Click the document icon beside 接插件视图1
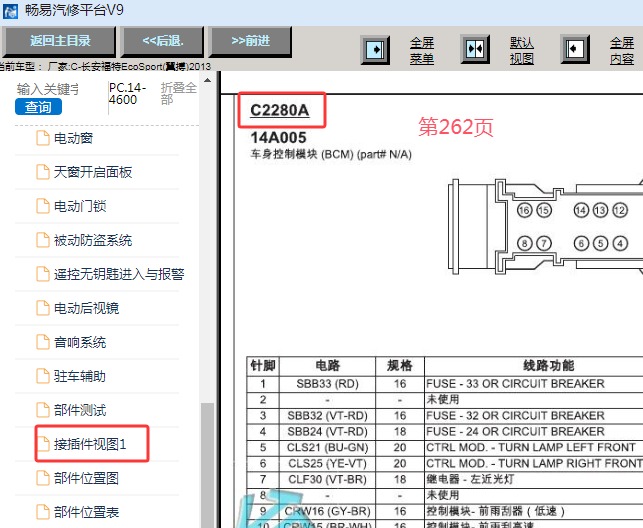Screen dimensions: 643x528 pyautogui.click(x=43, y=444)
